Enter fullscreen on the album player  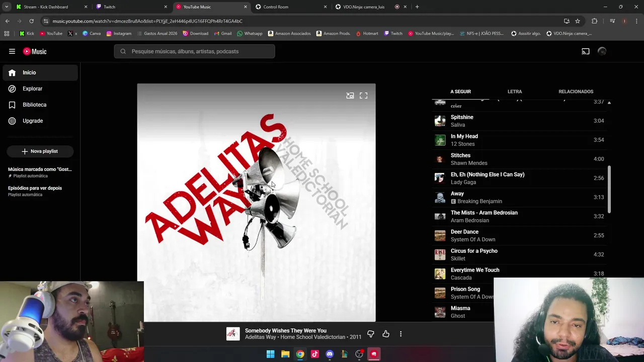pos(364,96)
